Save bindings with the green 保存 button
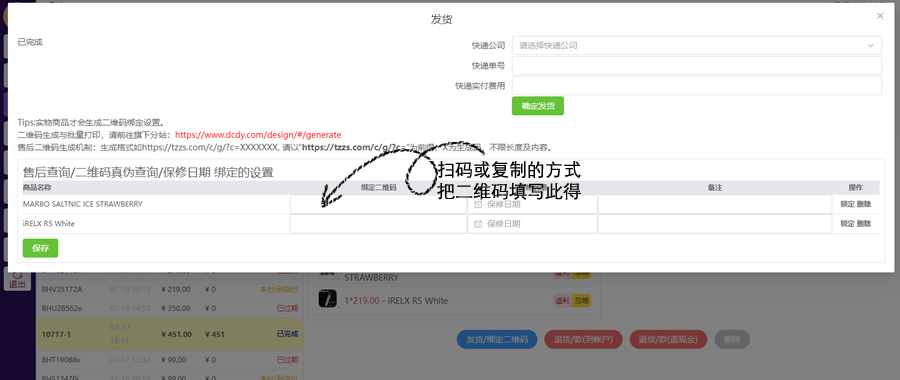 click(x=40, y=248)
